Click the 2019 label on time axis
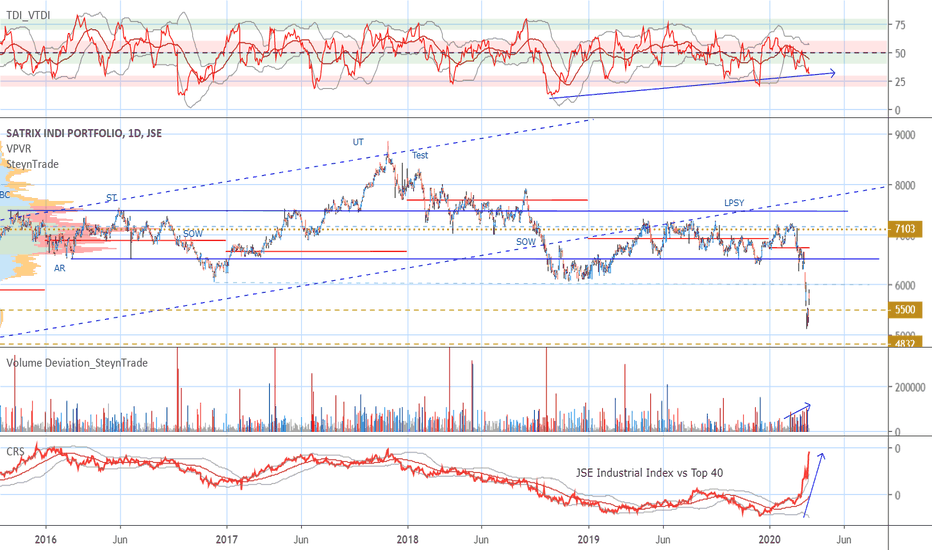The height and width of the screenshot is (550, 932). (588, 539)
